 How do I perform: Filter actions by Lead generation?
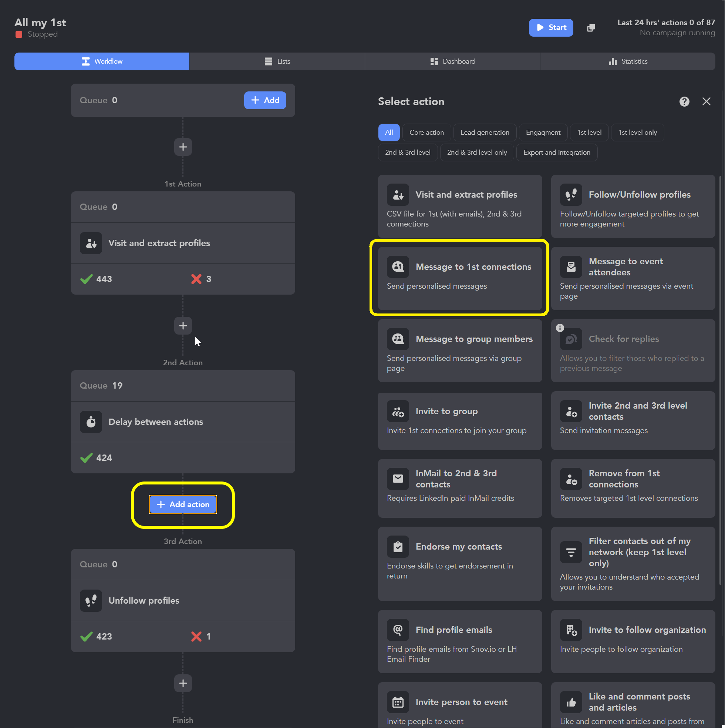(x=485, y=132)
